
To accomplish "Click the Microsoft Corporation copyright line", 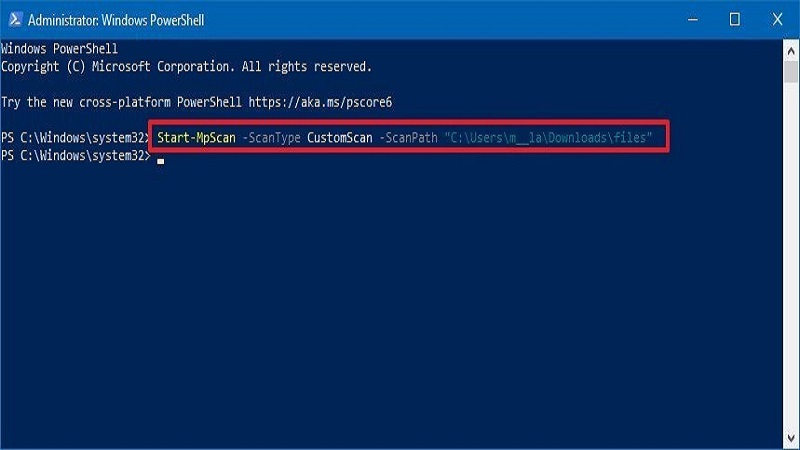I will click(186, 66).
